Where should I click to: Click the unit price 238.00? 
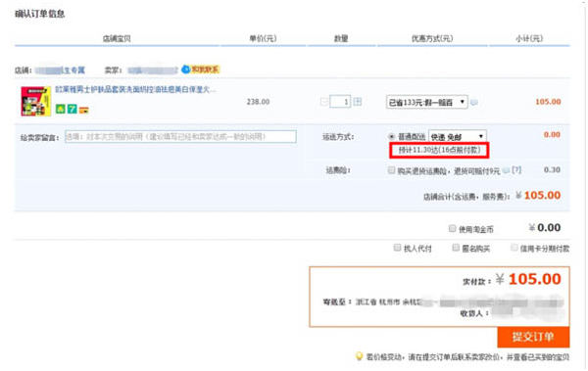(x=258, y=102)
